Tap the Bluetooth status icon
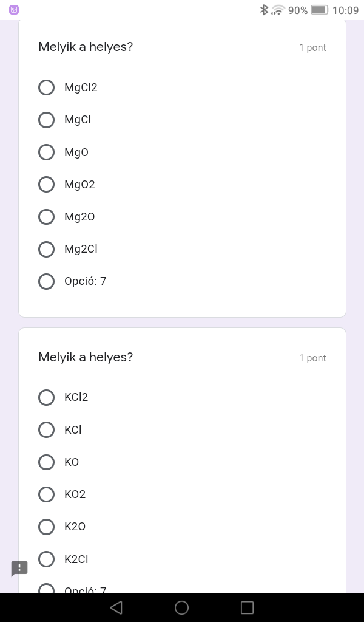The height and width of the screenshot is (622, 364). point(264,10)
